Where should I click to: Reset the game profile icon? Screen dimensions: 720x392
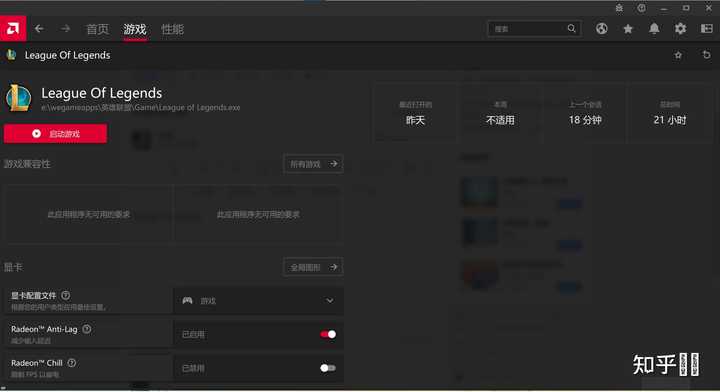click(x=706, y=55)
